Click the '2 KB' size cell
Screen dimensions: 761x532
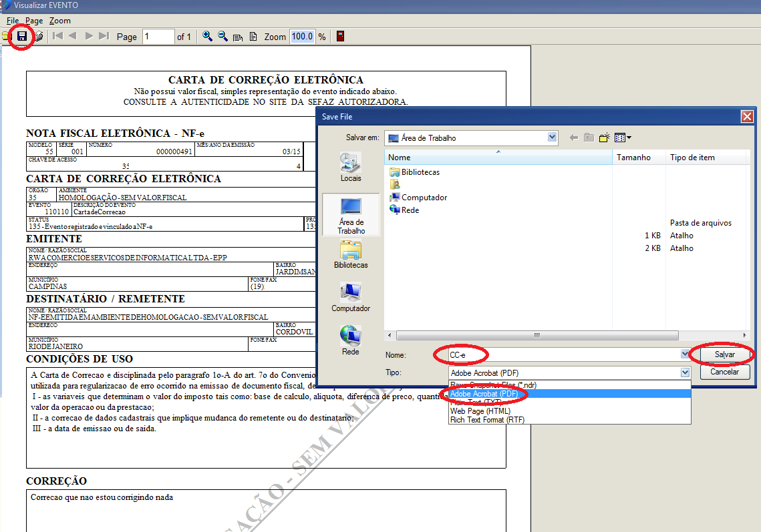(652, 248)
